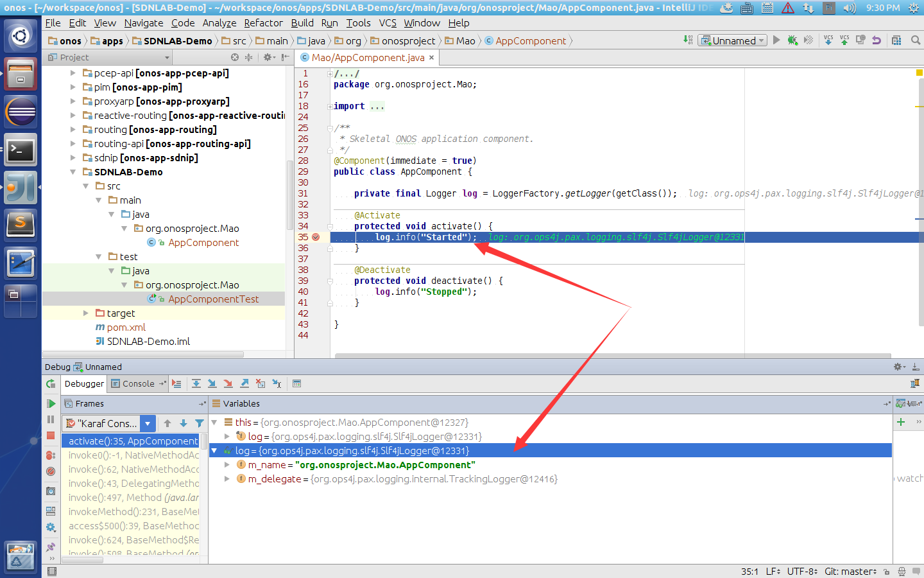
Task: Stop the debug session with the red square
Action: tap(51, 436)
